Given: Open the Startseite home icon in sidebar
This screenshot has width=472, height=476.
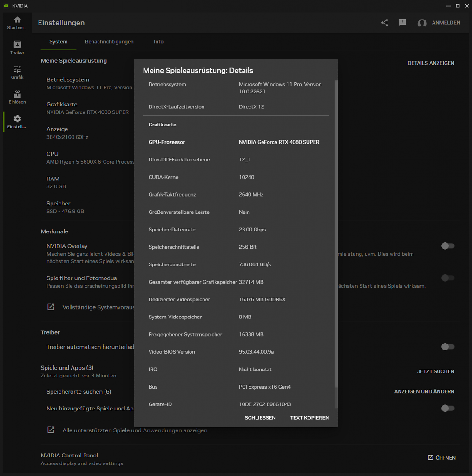Looking at the screenshot, I should tap(17, 20).
